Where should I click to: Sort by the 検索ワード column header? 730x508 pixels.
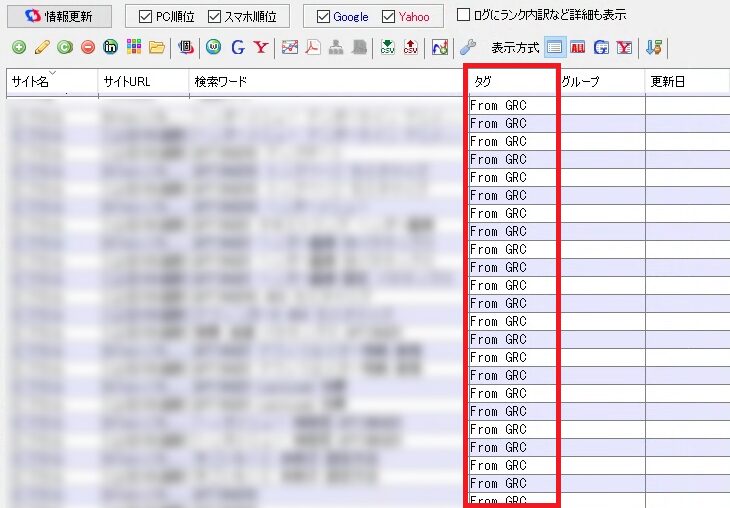(x=327, y=82)
